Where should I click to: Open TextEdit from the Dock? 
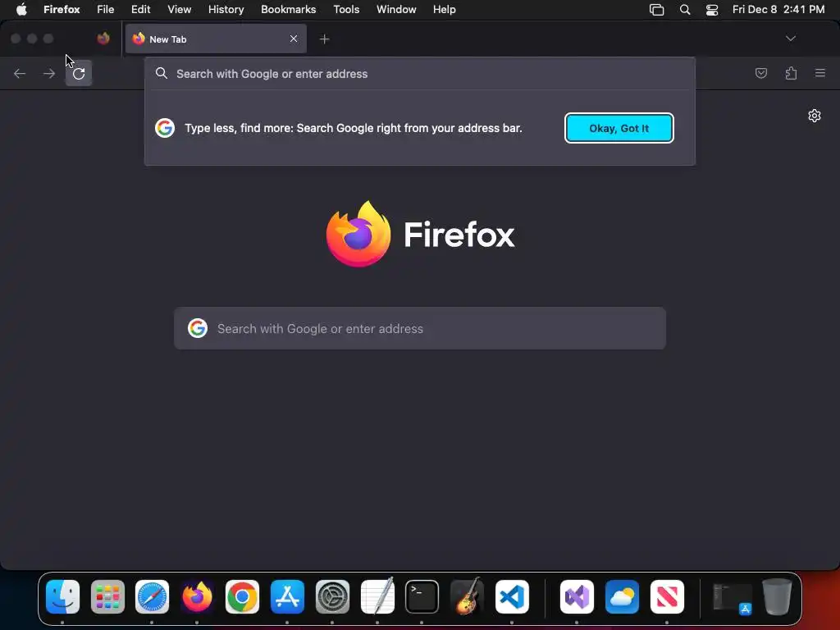[x=377, y=596]
